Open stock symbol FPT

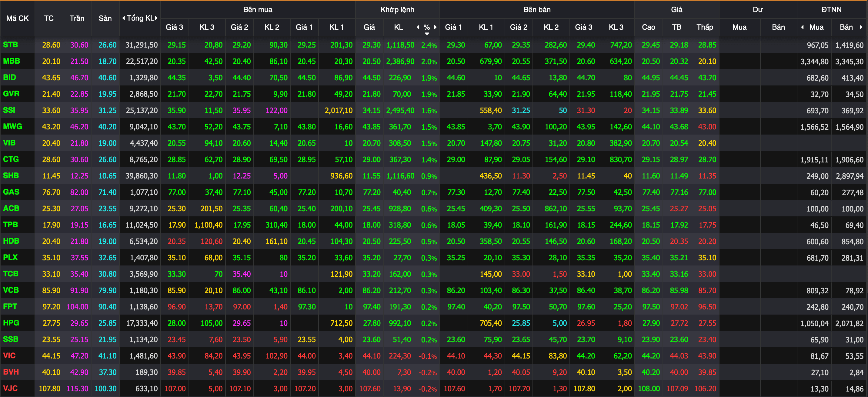10,307
